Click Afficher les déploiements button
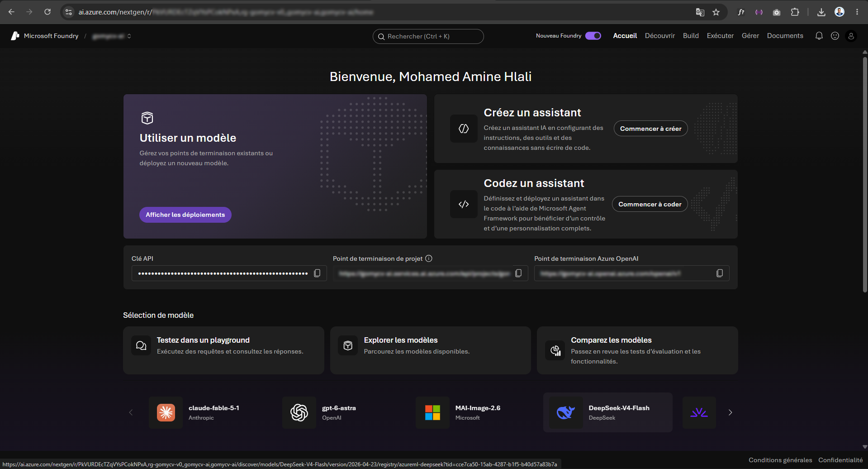The width and height of the screenshot is (868, 469). (185, 215)
